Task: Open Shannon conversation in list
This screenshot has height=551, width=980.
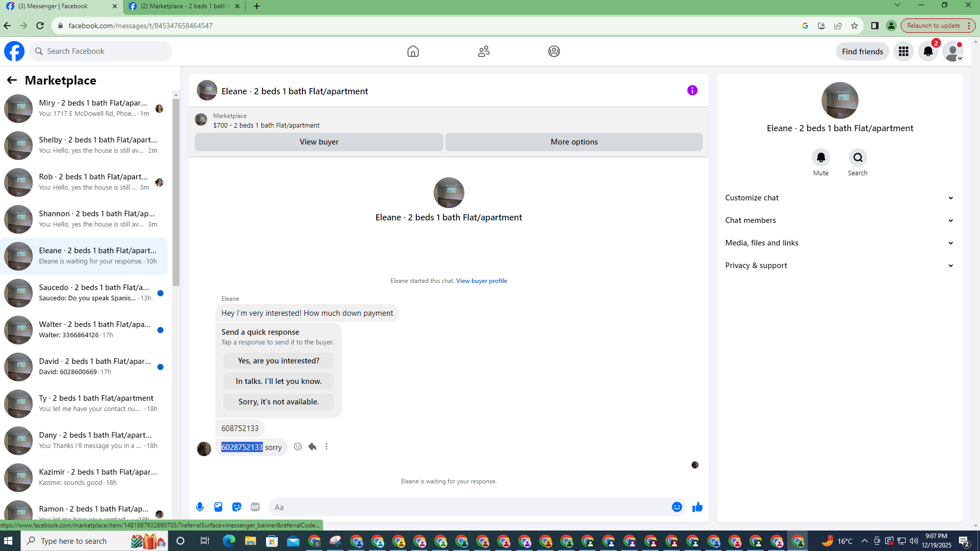Action: [84, 219]
